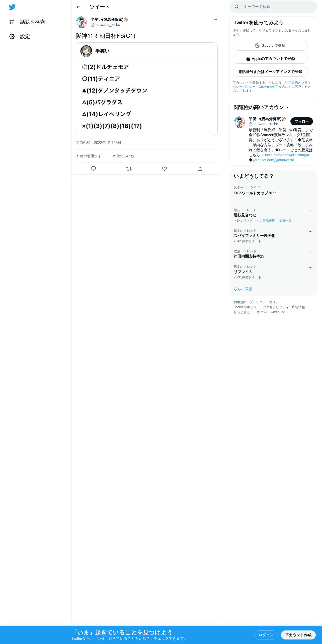Click フォロー button for 半笑い
The height and width of the screenshot is (644, 322).
click(302, 121)
